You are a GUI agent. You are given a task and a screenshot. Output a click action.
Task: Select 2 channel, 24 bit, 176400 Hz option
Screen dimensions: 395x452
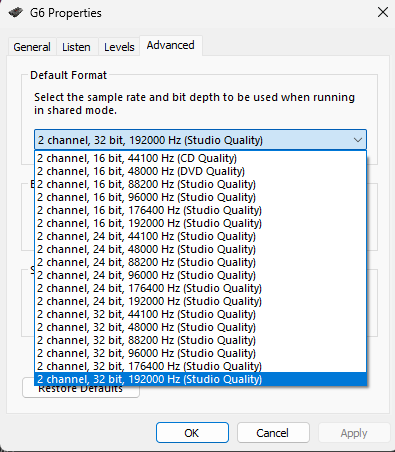pyautogui.click(x=200, y=288)
